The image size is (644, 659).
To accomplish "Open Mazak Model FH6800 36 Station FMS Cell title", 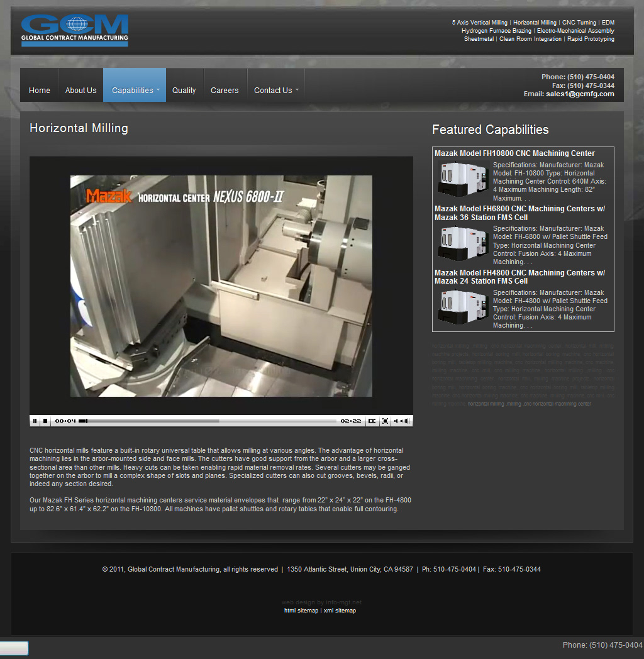I will pos(519,213).
